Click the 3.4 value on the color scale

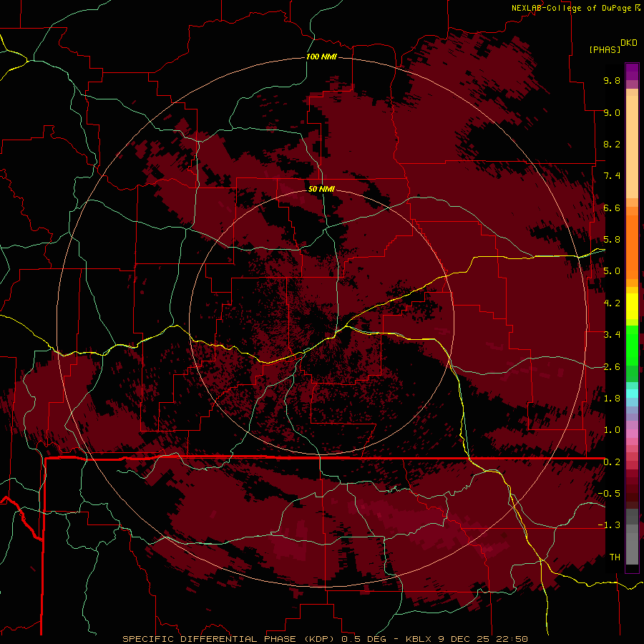[612, 335]
